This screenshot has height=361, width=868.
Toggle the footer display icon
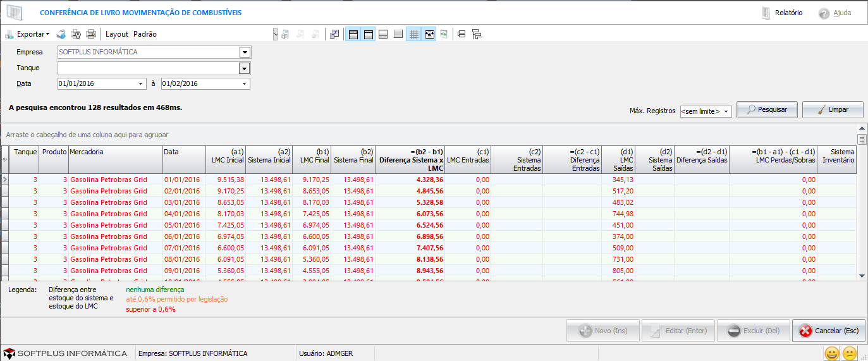point(383,34)
